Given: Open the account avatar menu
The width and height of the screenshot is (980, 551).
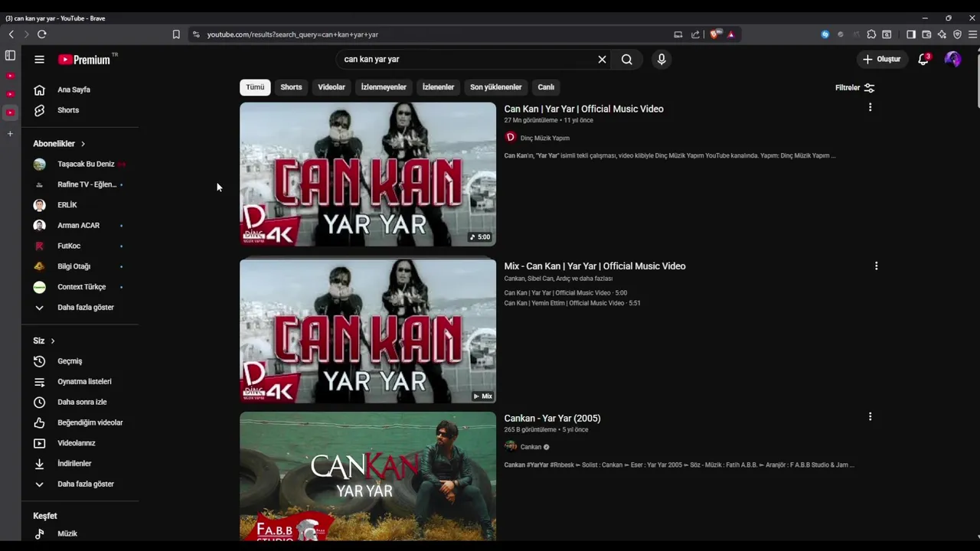Looking at the screenshot, I should [952, 59].
